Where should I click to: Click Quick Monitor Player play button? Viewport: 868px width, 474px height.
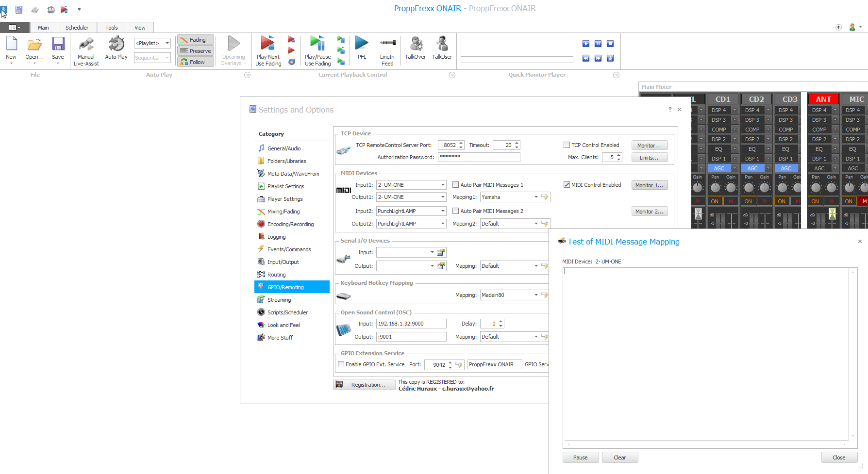(586, 44)
